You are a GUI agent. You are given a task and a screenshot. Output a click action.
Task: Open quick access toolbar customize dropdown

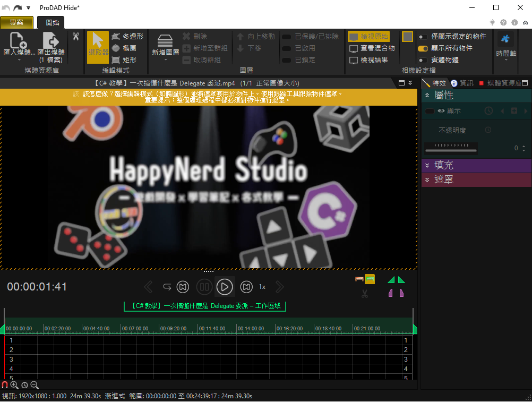29,7
